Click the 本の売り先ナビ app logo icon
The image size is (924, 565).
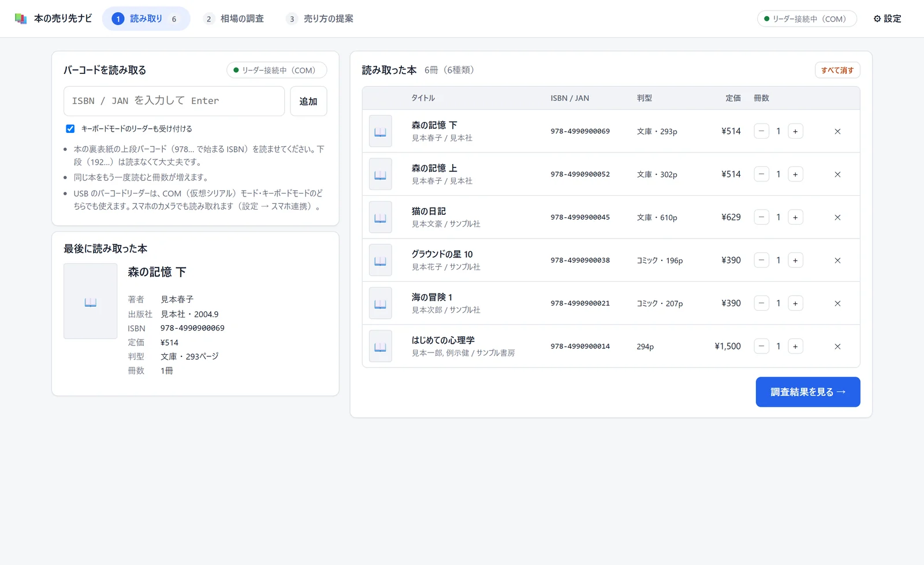[21, 19]
